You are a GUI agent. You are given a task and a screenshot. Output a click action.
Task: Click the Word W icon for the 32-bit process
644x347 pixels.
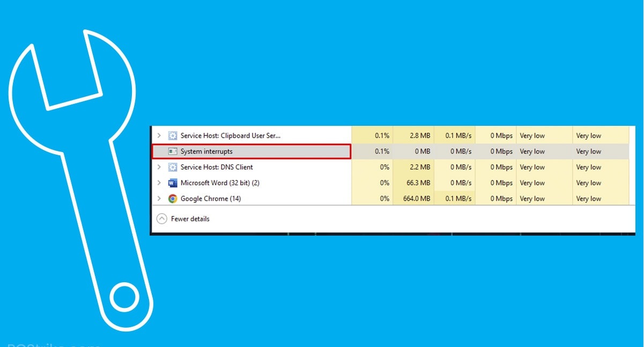click(x=172, y=183)
